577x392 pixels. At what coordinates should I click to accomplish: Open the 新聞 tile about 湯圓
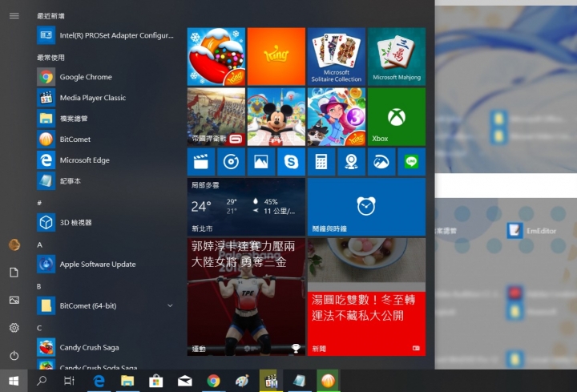coord(366,297)
